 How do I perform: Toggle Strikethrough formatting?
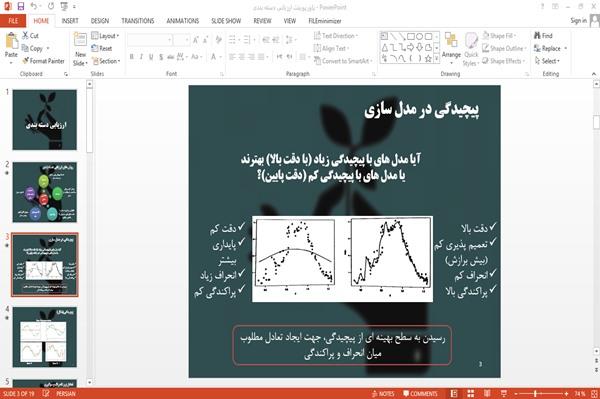click(x=171, y=57)
